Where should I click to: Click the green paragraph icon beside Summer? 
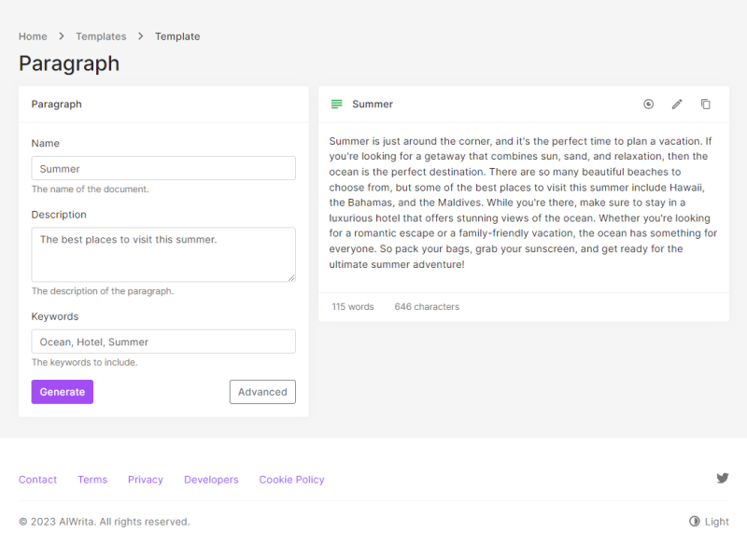point(337,104)
